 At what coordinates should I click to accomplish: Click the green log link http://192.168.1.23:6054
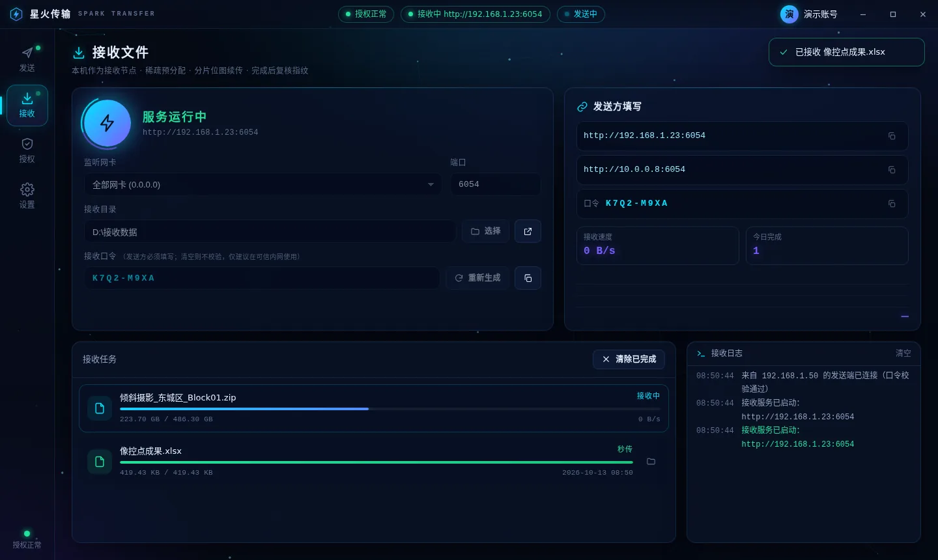pyautogui.click(x=797, y=444)
